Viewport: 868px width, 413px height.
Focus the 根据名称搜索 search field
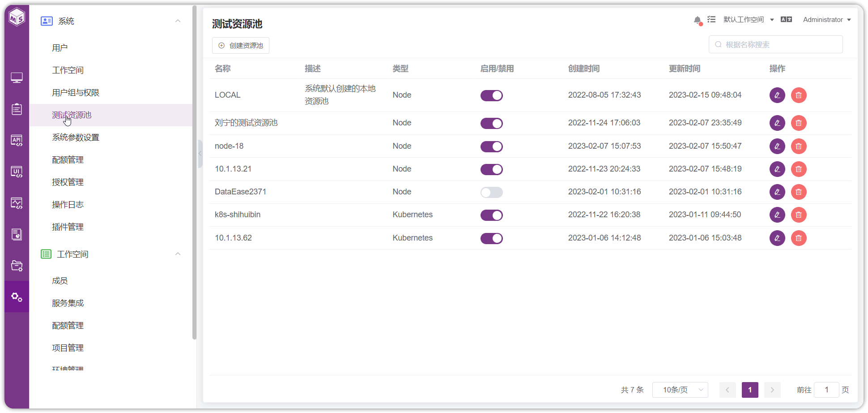coord(776,44)
